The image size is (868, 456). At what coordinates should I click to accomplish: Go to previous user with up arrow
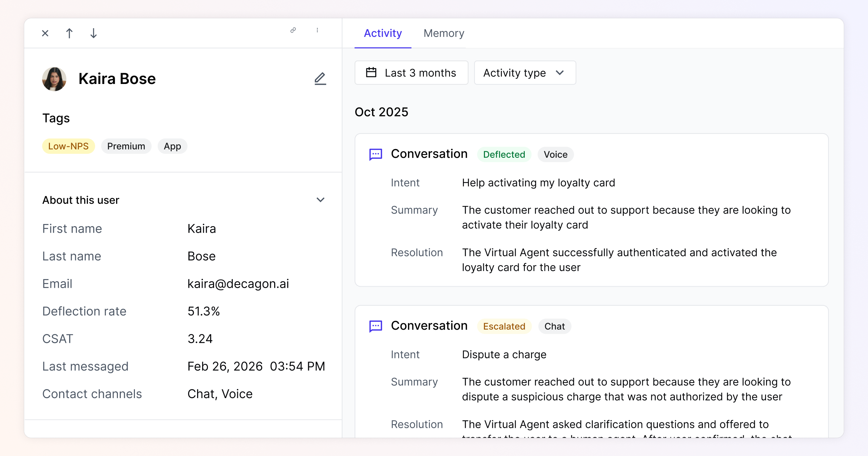[69, 33]
